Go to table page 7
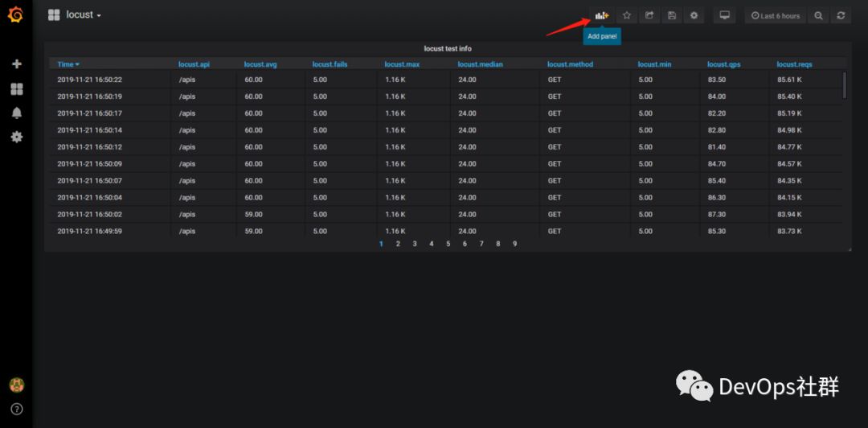The height and width of the screenshot is (428, 868). [x=481, y=244]
